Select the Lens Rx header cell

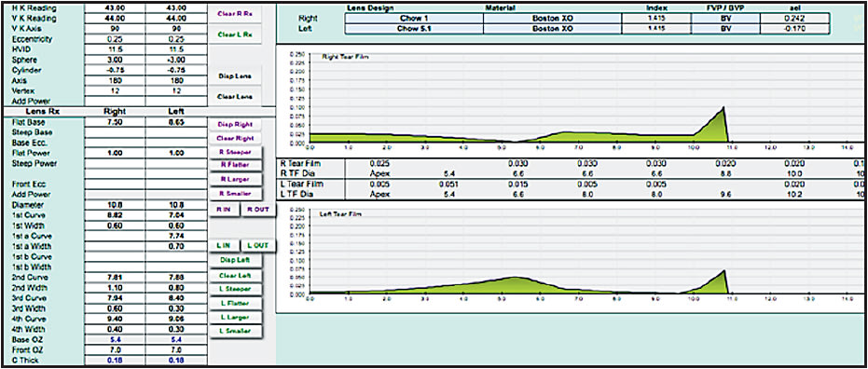(43, 111)
